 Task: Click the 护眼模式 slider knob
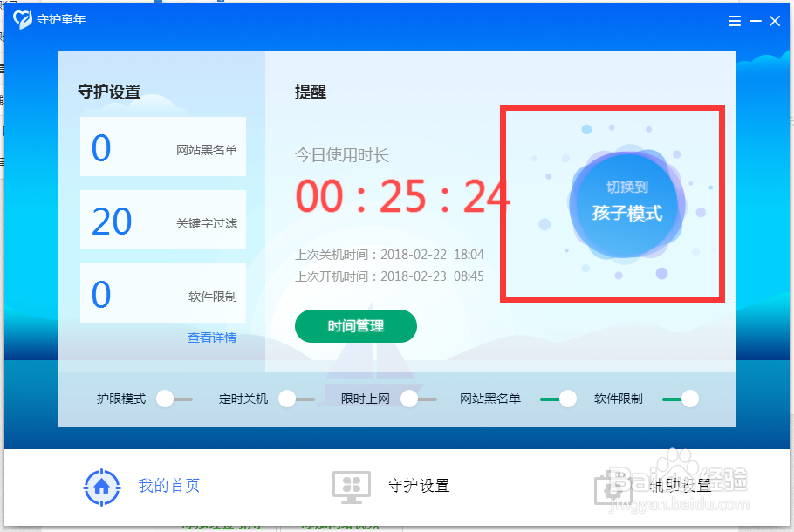tap(166, 398)
